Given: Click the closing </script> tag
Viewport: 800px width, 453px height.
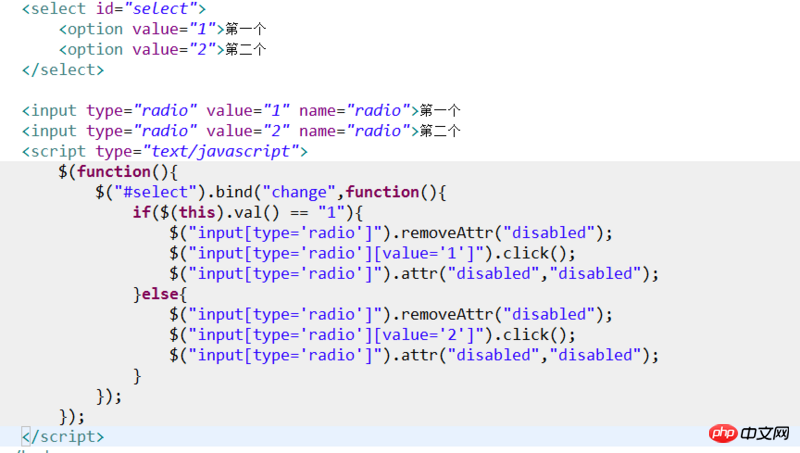Looking at the screenshot, I should [63, 437].
